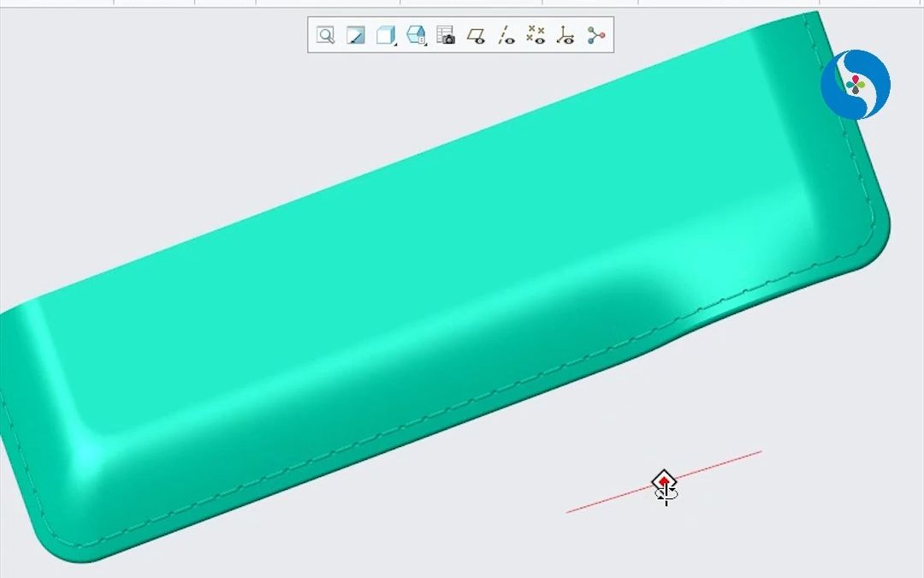Open View Manager with the camera icon
This screenshot has width=924, height=578.
click(x=446, y=35)
